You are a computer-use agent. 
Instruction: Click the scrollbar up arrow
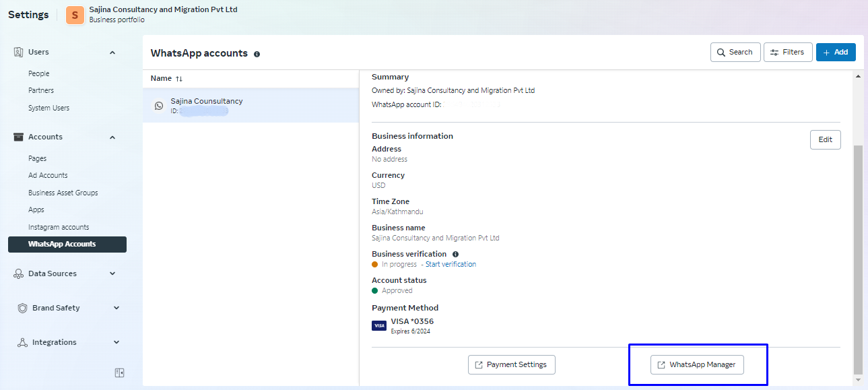[x=858, y=77]
